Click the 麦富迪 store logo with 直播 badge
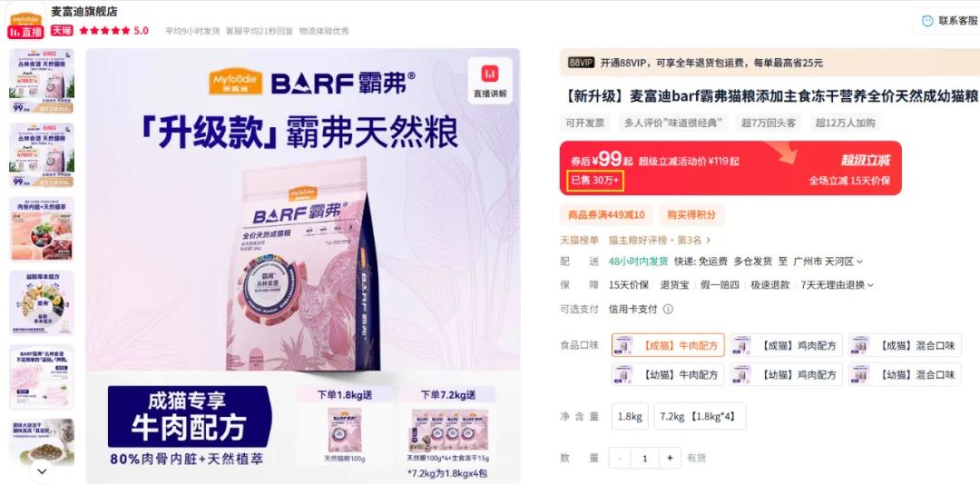This screenshot has height=485, width=980. coord(26,21)
